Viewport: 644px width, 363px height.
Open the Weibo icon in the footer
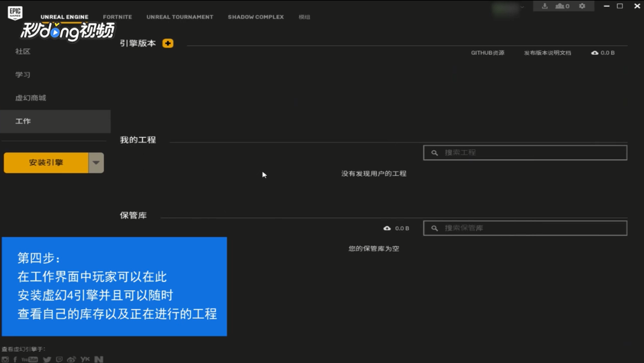pyautogui.click(x=71, y=358)
